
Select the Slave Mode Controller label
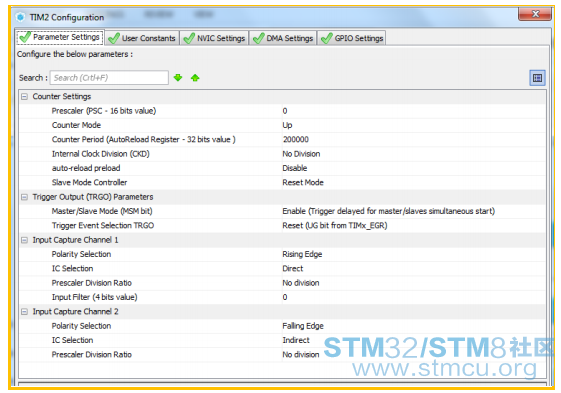point(89,183)
